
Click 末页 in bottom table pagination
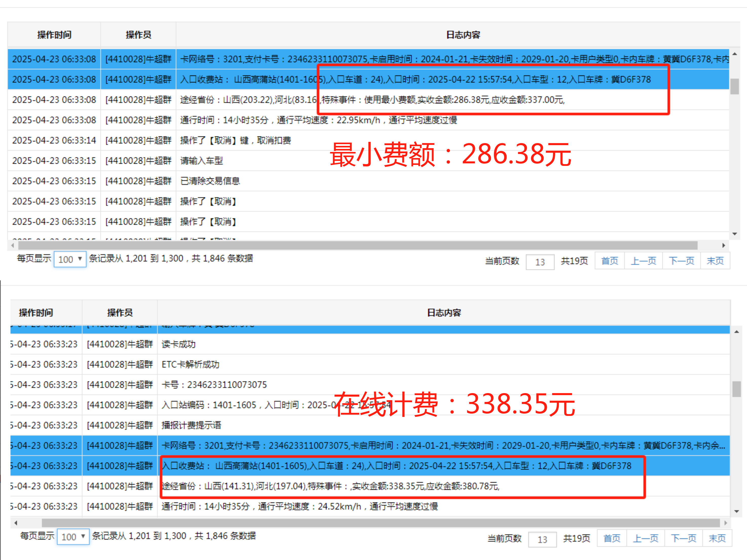coord(717,538)
